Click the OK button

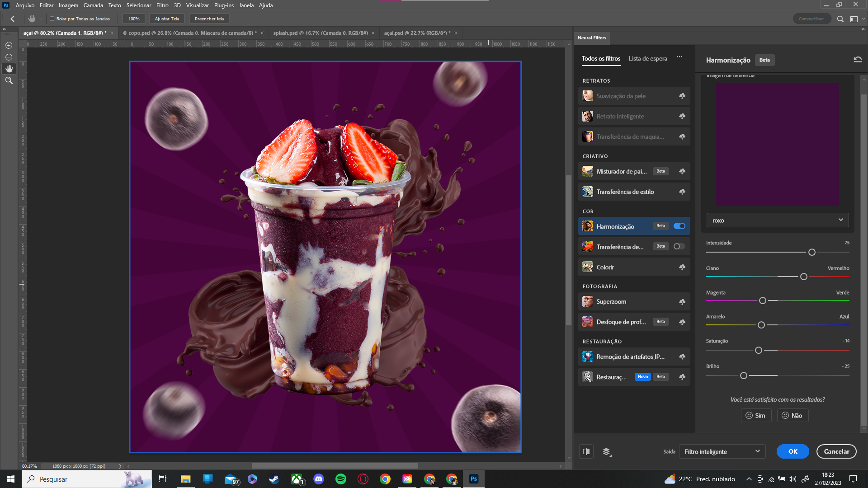(793, 451)
